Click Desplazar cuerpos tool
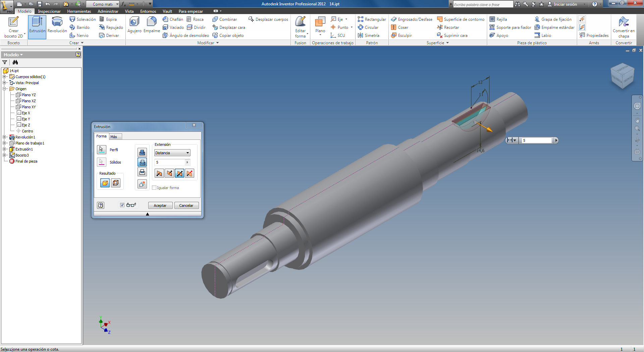The image size is (644, 352). tap(268, 19)
